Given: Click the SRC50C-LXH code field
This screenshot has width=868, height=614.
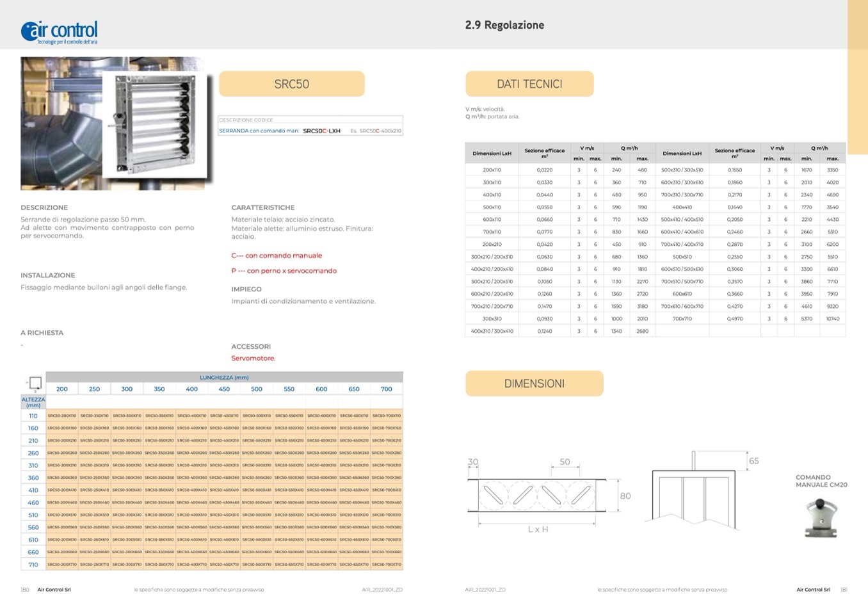Looking at the screenshot, I should coord(321,131).
